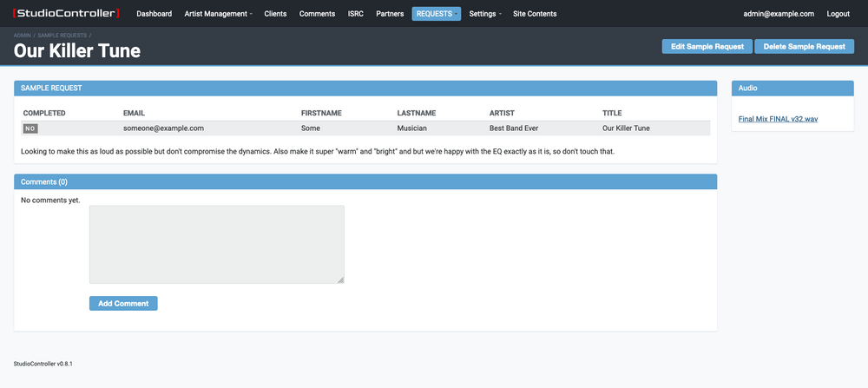Open the Dashboard page

(x=154, y=14)
